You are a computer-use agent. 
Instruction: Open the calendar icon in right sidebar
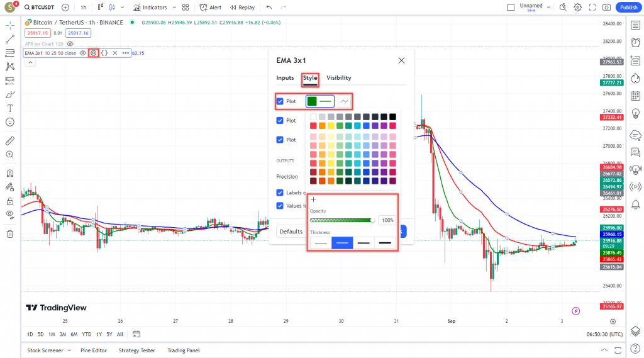[x=635, y=96]
